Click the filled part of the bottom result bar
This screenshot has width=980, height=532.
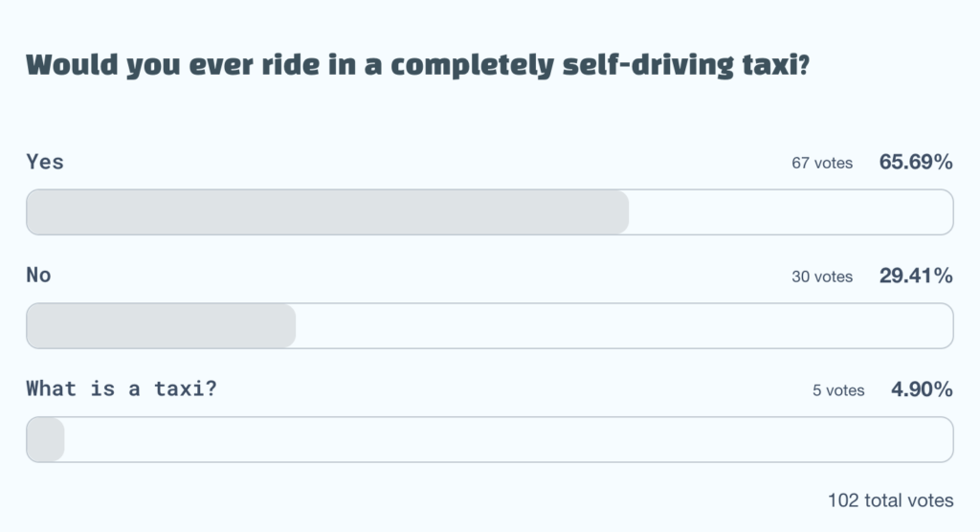[x=45, y=440]
